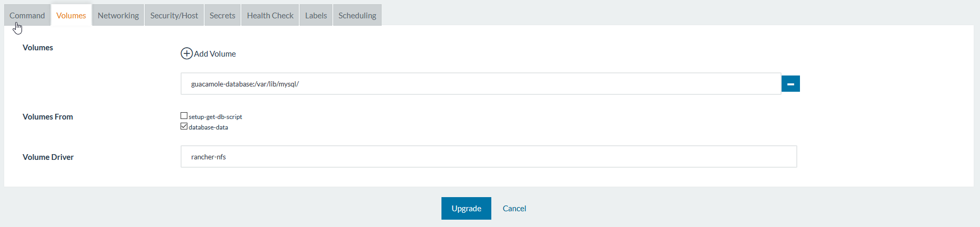
Task: Switch to the Scheduling tab
Action: [357, 15]
